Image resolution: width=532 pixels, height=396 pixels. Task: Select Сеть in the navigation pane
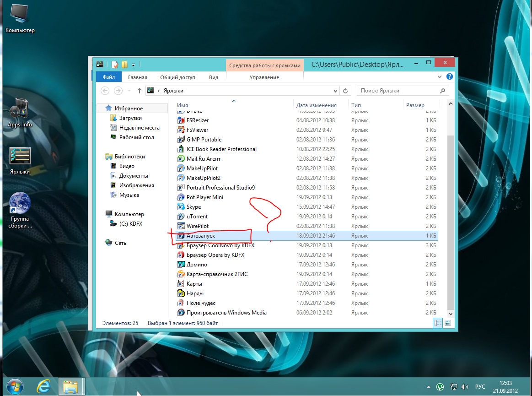click(x=120, y=243)
